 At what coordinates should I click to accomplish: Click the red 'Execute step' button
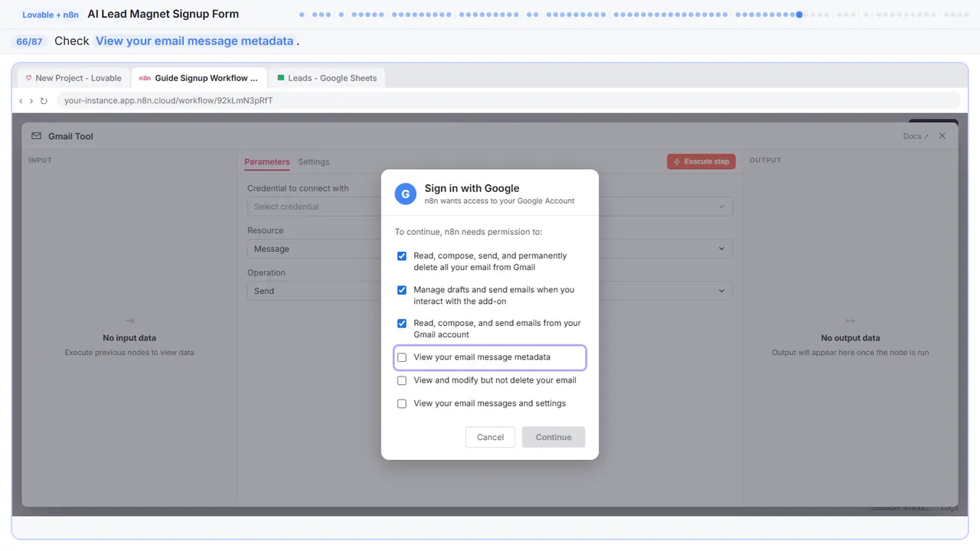coord(701,161)
